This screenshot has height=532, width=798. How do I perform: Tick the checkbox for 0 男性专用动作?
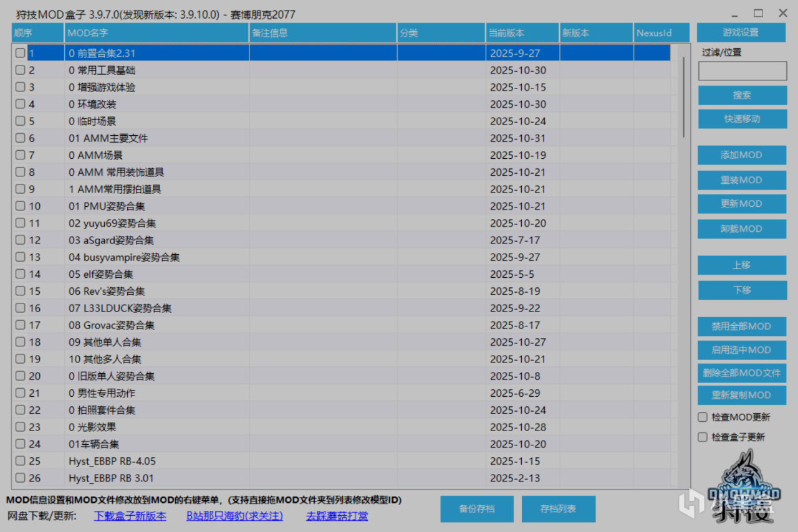[x=21, y=393]
